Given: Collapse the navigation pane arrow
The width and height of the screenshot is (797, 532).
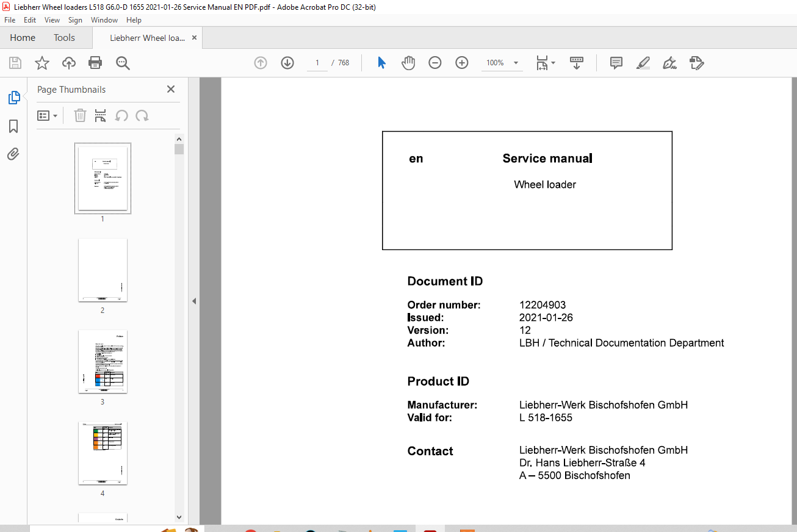Looking at the screenshot, I should click(x=194, y=301).
